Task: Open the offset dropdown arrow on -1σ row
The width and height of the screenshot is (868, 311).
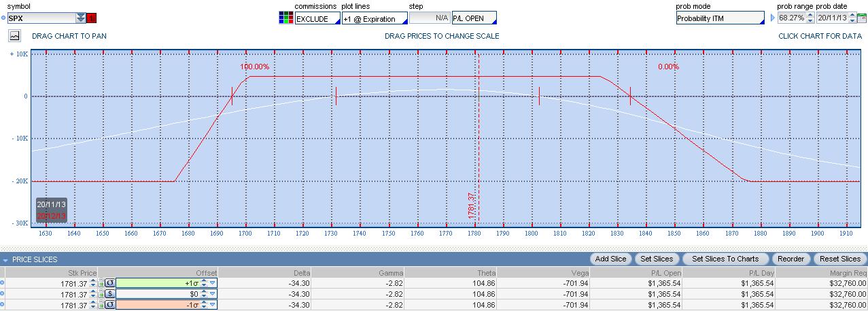Action: click(x=212, y=306)
